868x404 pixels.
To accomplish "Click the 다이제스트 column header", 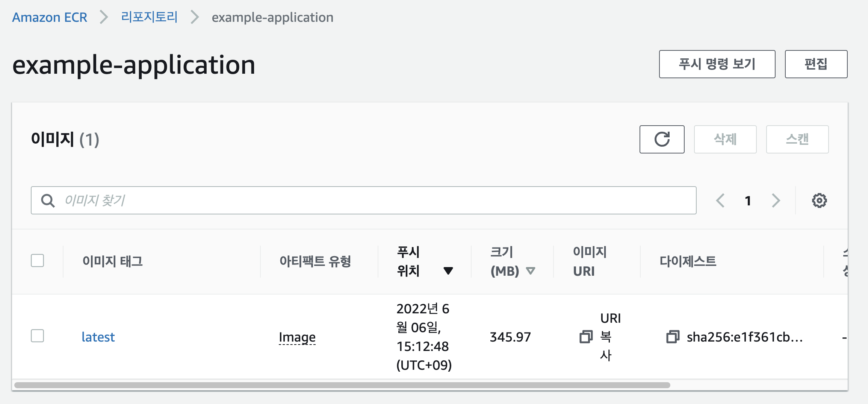I will [x=688, y=261].
